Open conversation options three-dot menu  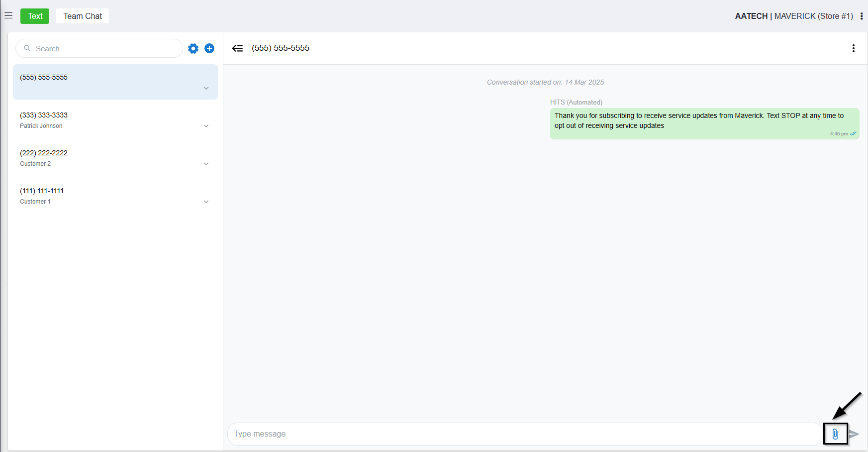853,48
